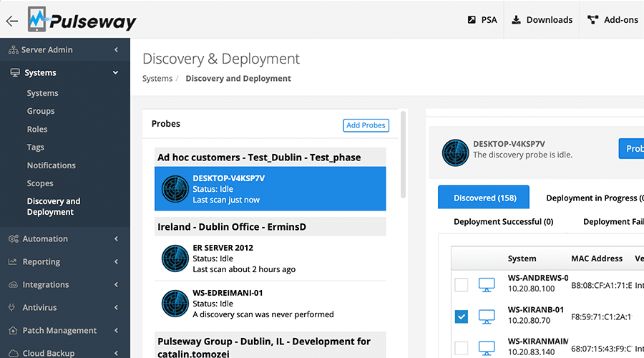This screenshot has width=644, height=358.
Task: Click the Patch Management icon
Action: (13, 331)
